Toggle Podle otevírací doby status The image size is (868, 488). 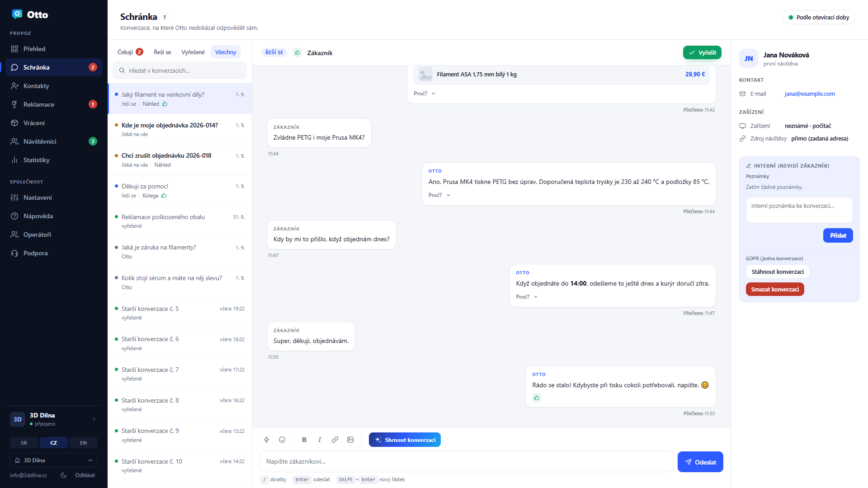[819, 17]
